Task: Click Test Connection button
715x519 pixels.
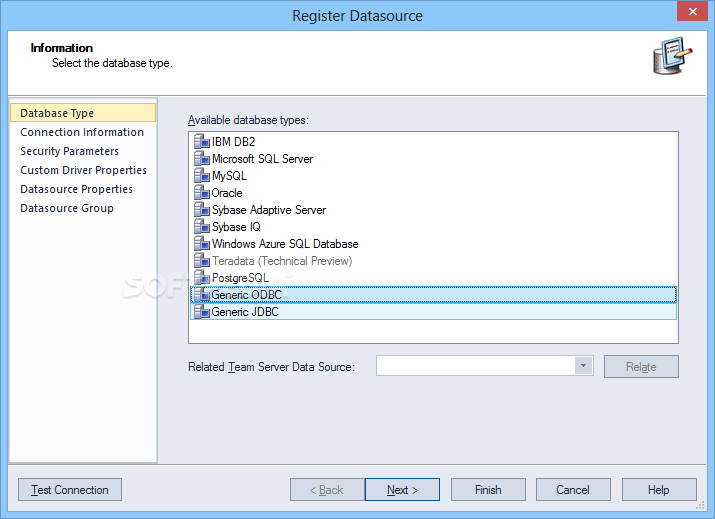Action: (x=70, y=490)
